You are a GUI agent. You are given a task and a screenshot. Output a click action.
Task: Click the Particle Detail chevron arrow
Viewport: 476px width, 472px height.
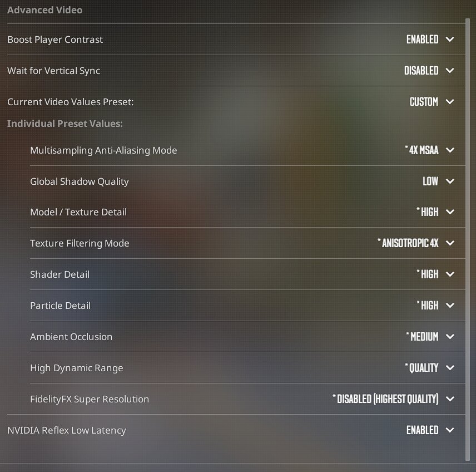coord(450,306)
